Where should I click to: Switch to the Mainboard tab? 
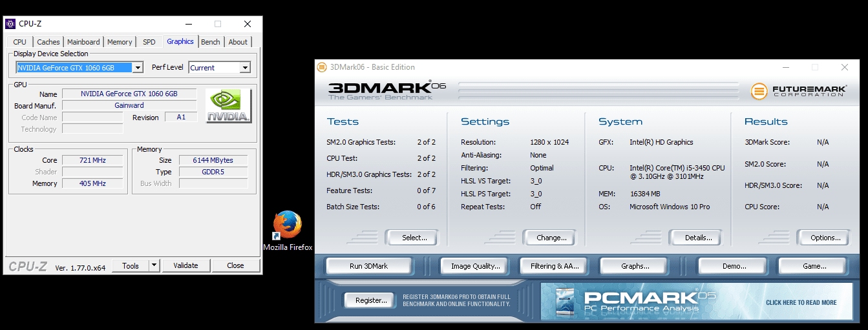pyautogui.click(x=83, y=42)
